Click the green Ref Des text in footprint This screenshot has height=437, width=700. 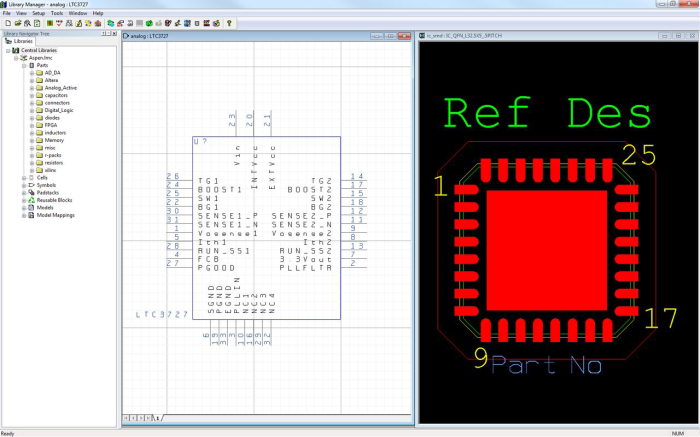coord(548,113)
